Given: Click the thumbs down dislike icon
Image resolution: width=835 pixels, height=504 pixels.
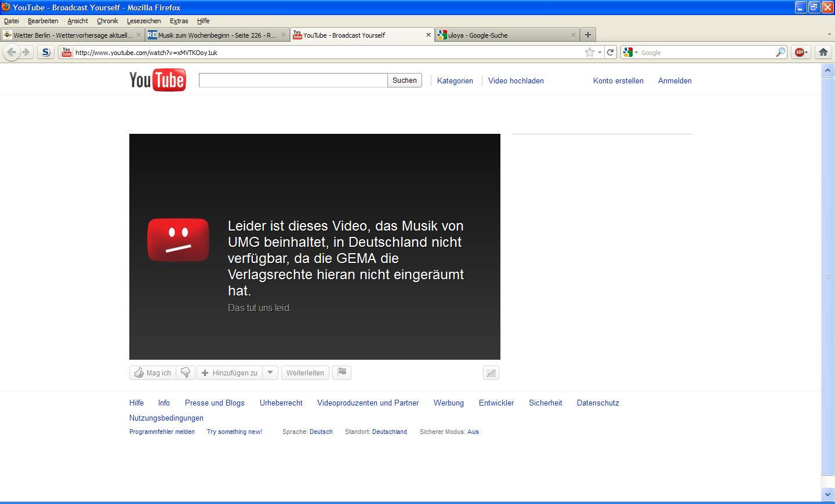Looking at the screenshot, I should pyautogui.click(x=186, y=372).
